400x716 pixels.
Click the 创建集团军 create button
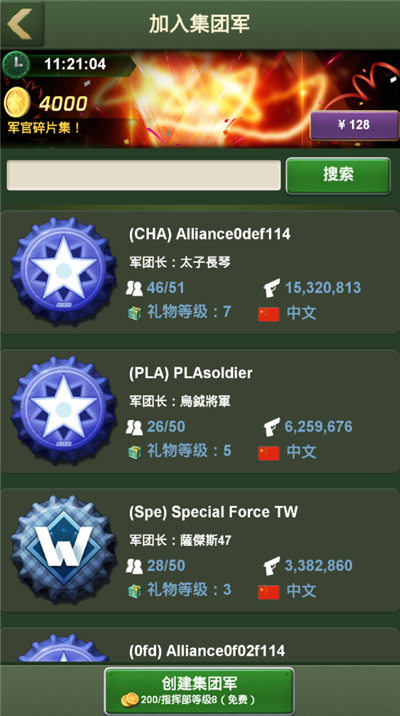[199, 690]
